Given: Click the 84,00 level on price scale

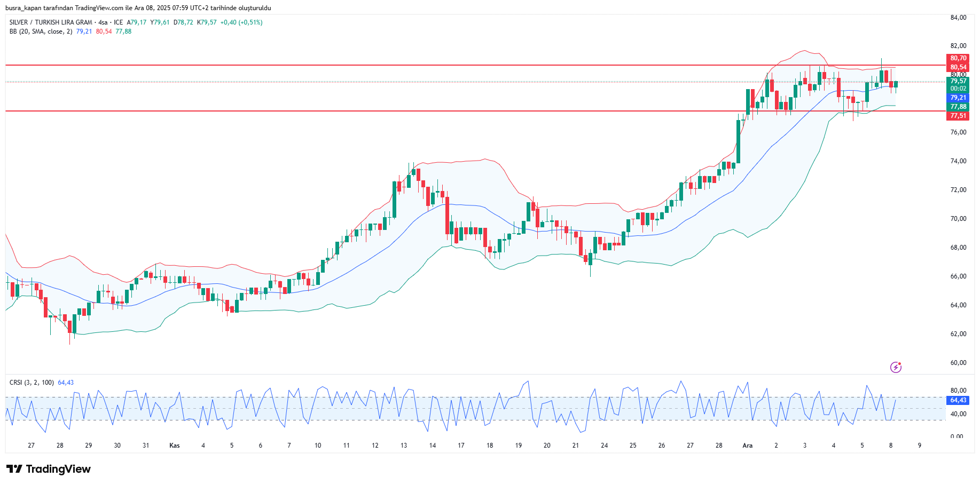Looking at the screenshot, I should point(958,18).
